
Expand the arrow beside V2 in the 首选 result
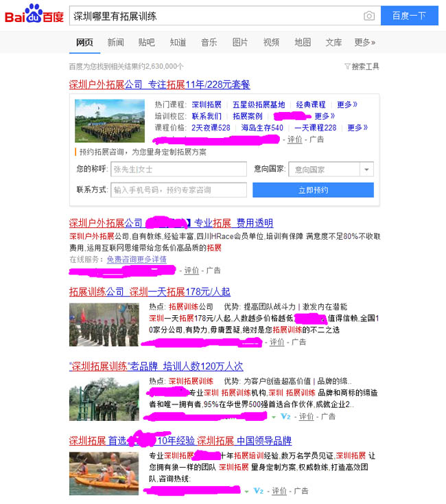coord(246,492)
